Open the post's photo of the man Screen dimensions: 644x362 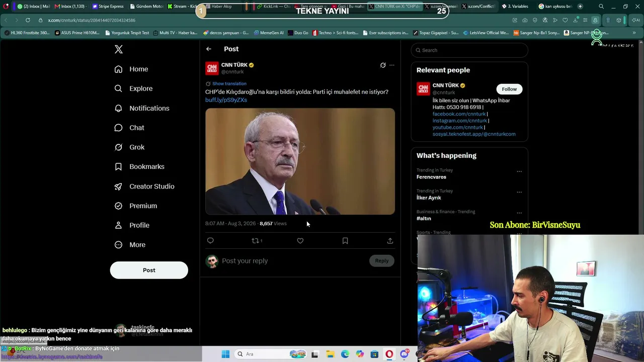(x=300, y=161)
